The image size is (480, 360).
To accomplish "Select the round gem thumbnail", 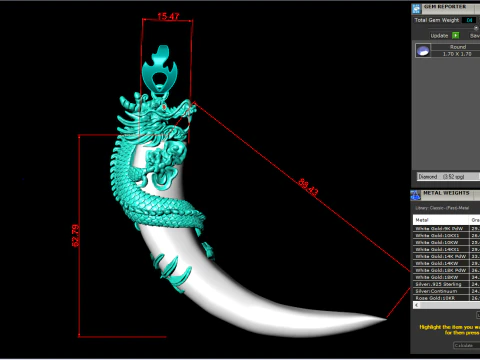I will pos(423,51).
